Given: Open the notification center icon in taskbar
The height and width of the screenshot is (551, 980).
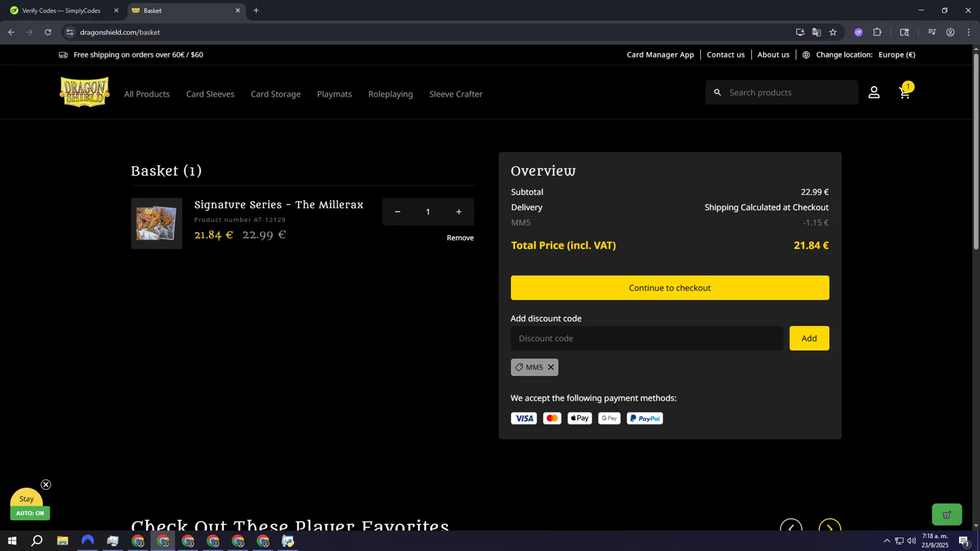Looking at the screenshot, I should pos(964,541).
